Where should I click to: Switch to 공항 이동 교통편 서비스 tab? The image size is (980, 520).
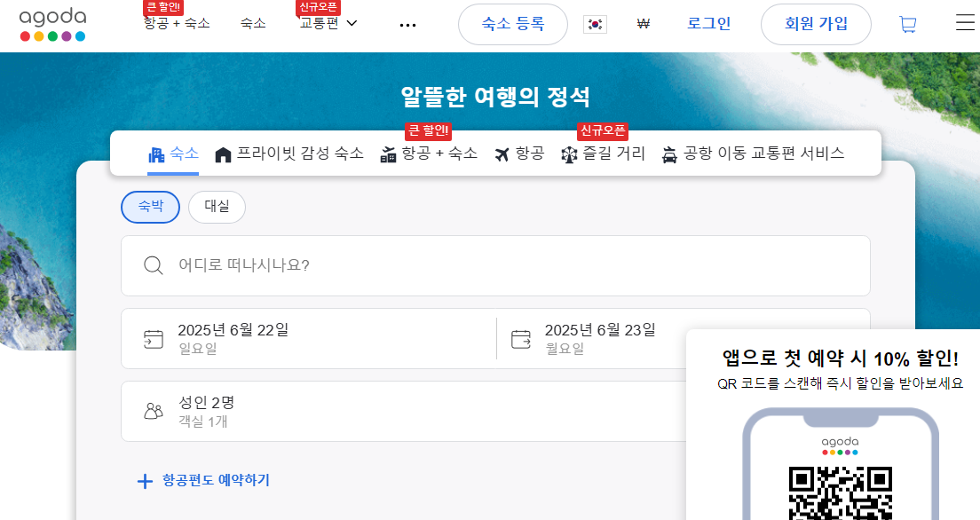[753, 154]
